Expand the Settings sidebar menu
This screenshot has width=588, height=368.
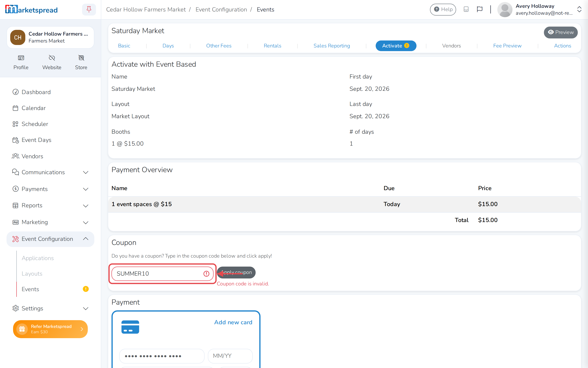(x=50, y=308)
